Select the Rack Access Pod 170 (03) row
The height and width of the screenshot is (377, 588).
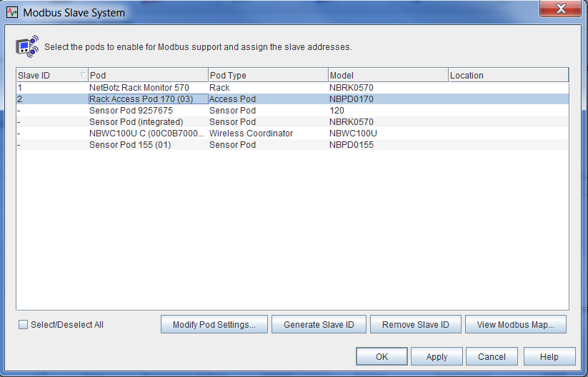pos(292,99)
